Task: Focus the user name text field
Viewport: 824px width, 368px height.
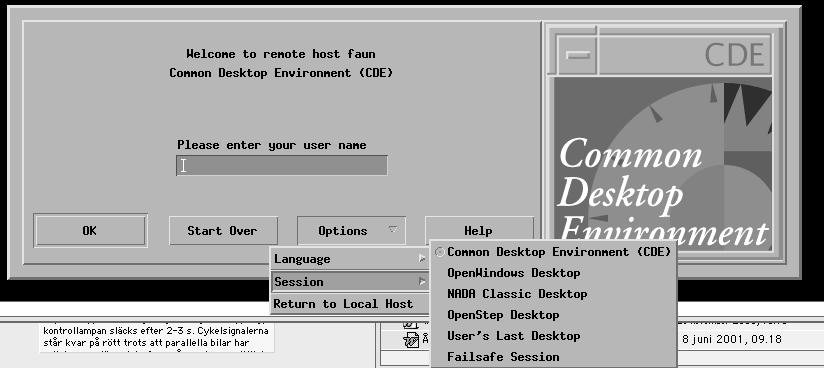Action: 282,165
